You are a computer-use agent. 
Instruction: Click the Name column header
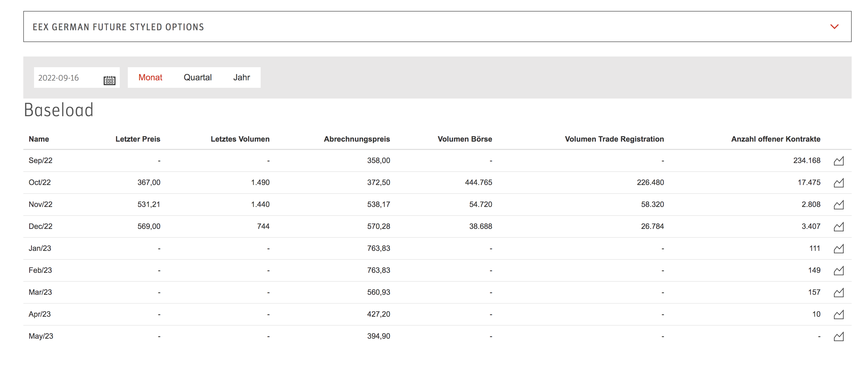[x=39, y=139]
